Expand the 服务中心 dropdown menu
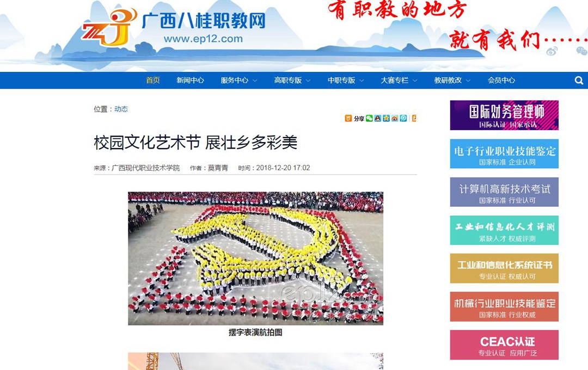This screenshot has height=370, width=588. (239, 80)
